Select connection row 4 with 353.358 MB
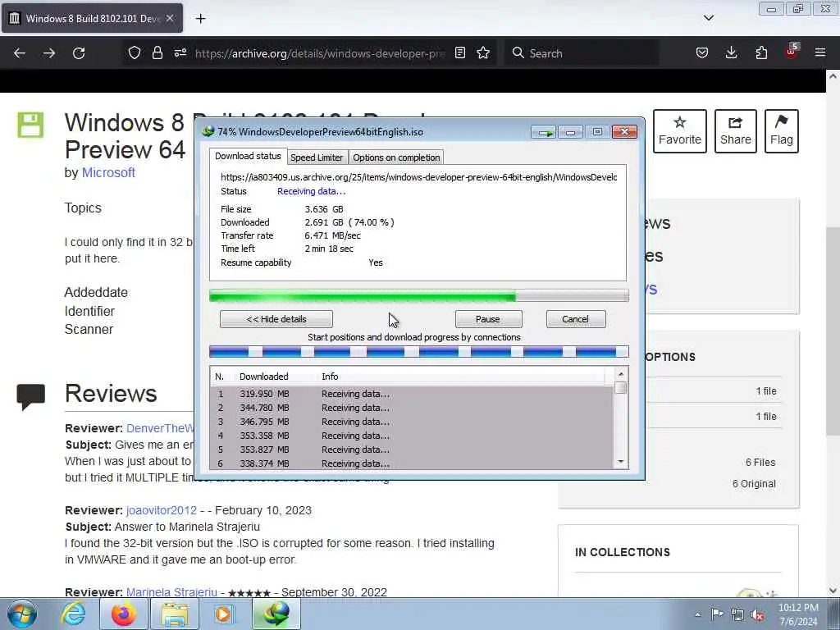 (x=412, y=436)
